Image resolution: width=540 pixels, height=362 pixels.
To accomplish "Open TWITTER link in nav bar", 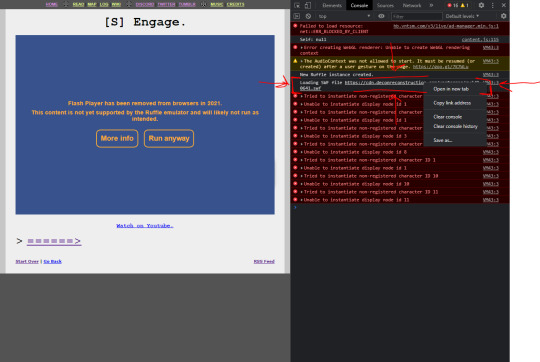I will [166, 4].
